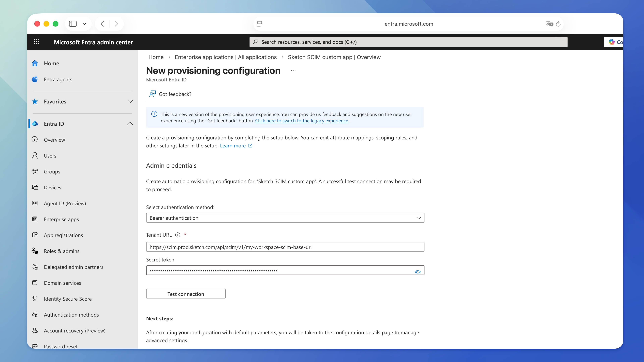Image resolution: width=644 pixels, height=362 pixels.
Task: Click the Home house icon in sidebar
Action: click(35, 63)
